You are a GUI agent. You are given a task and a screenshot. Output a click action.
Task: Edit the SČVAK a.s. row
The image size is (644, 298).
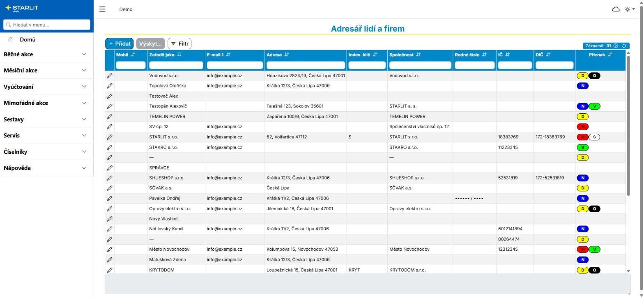tap(110, 188)
